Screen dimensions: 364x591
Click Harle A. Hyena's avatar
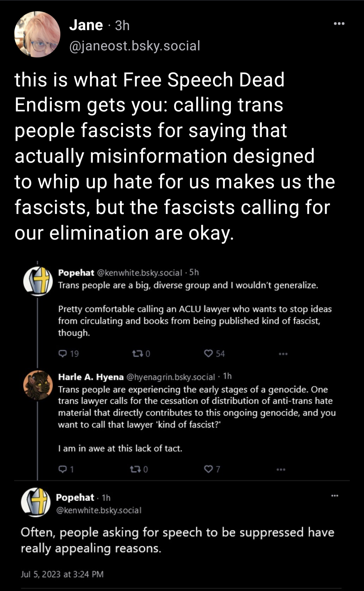click(x=38, y=385)
